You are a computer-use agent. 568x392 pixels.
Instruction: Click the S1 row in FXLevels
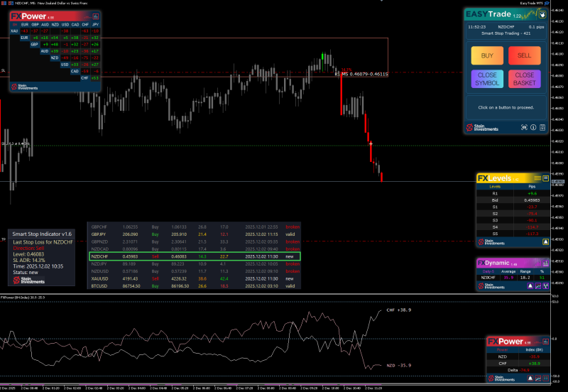pyautogui.click(x=513, y=207)
